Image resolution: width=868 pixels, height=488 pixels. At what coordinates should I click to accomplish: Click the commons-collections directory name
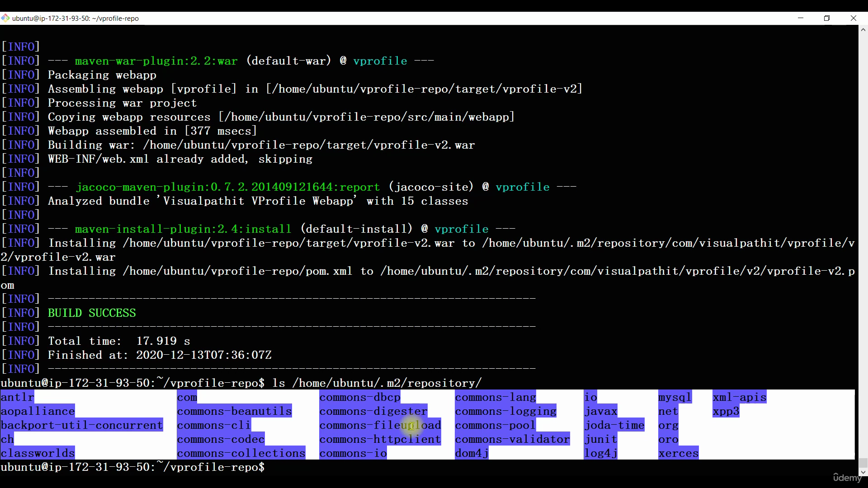tap(241, 453)
